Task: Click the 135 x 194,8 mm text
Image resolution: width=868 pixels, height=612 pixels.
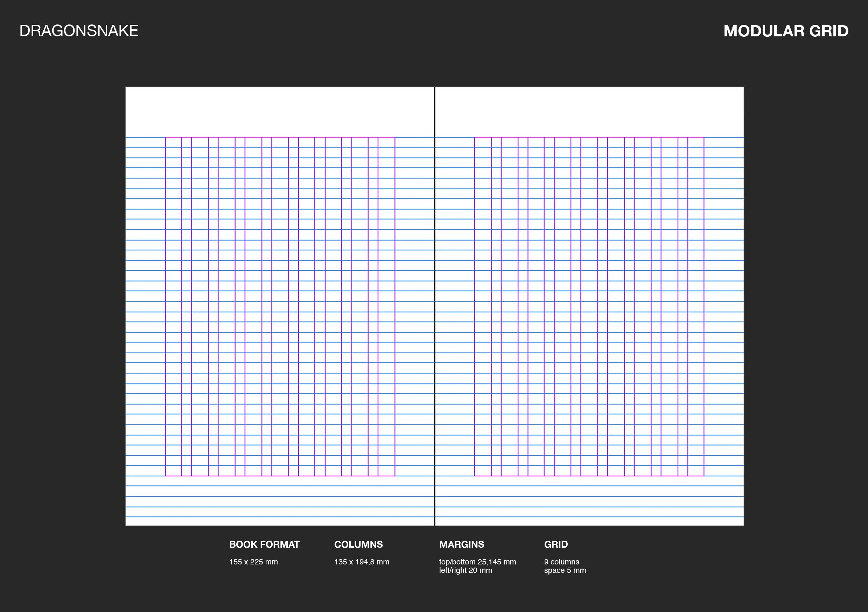Action: click(362, 562)
